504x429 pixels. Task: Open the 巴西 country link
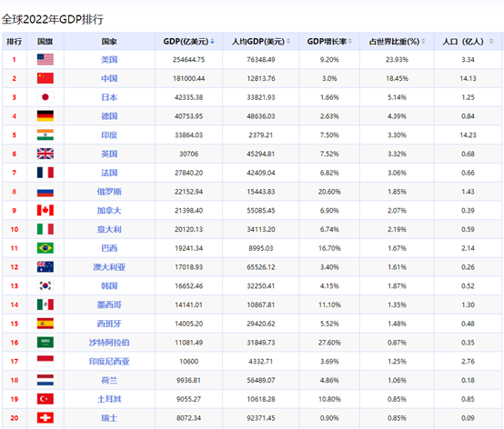[109, 248]
